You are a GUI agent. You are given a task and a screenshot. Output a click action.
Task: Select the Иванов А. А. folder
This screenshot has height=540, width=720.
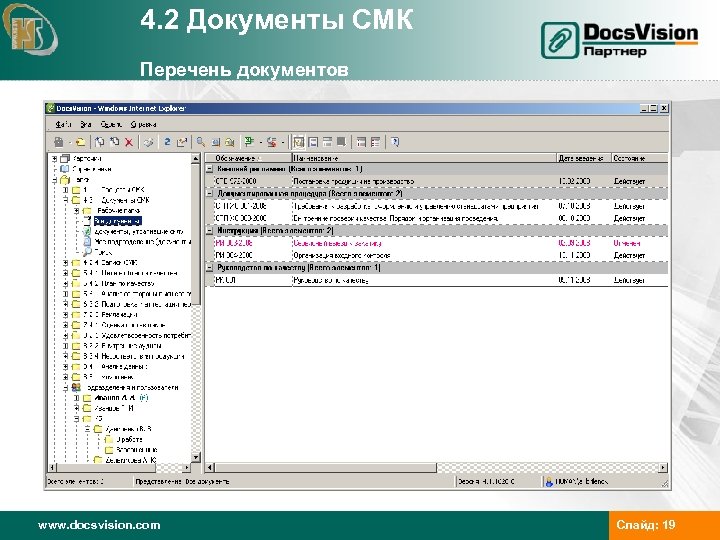tap(121, 398)
